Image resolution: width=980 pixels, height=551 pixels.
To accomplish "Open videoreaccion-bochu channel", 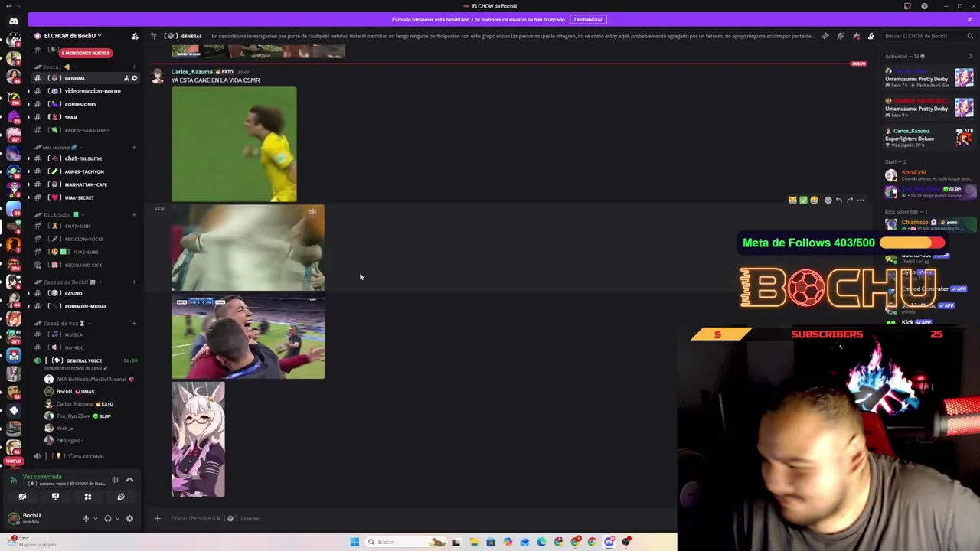I will 84,91.
